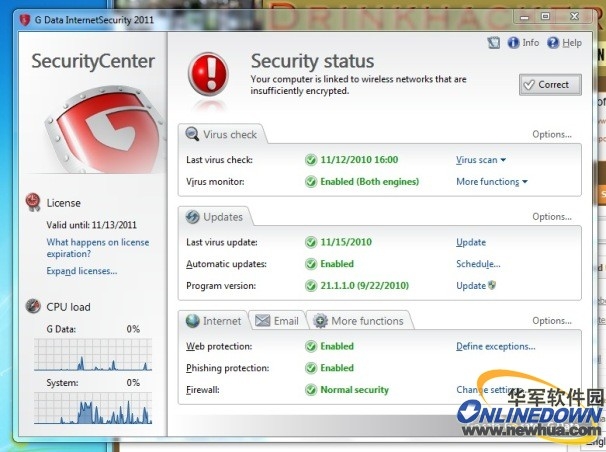This screenshot has width=606, height=452.
Task: Open the notes icon beside Info
Action: pyautogui.click(x=494, y=42)
